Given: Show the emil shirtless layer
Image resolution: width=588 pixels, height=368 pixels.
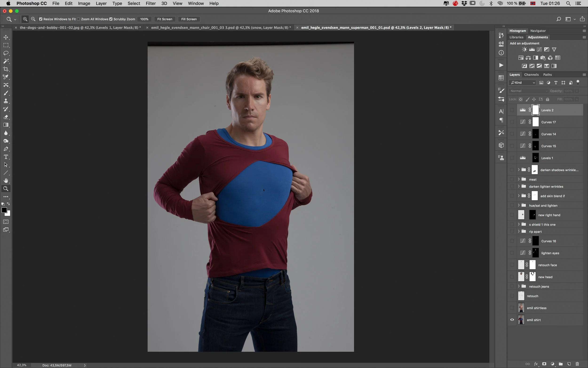Looking at the screenshot, I should point(512,308).
